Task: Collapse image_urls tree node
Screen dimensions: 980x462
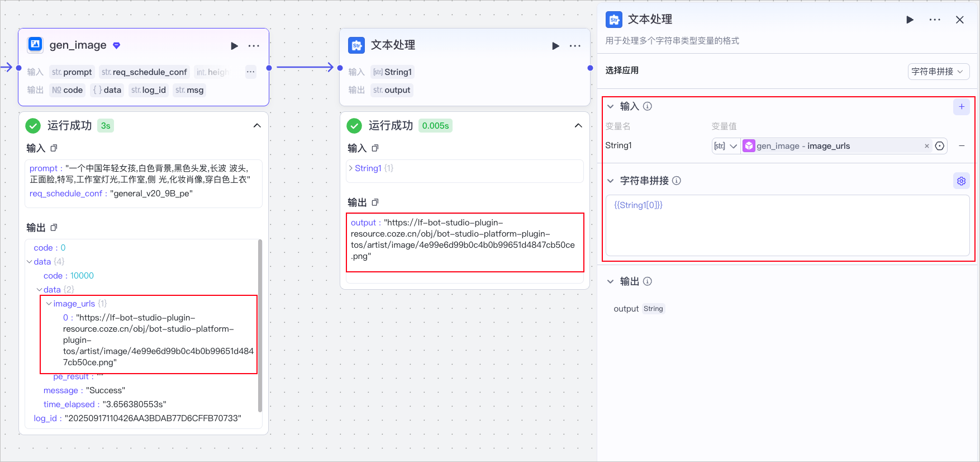Action: (49, 304)
